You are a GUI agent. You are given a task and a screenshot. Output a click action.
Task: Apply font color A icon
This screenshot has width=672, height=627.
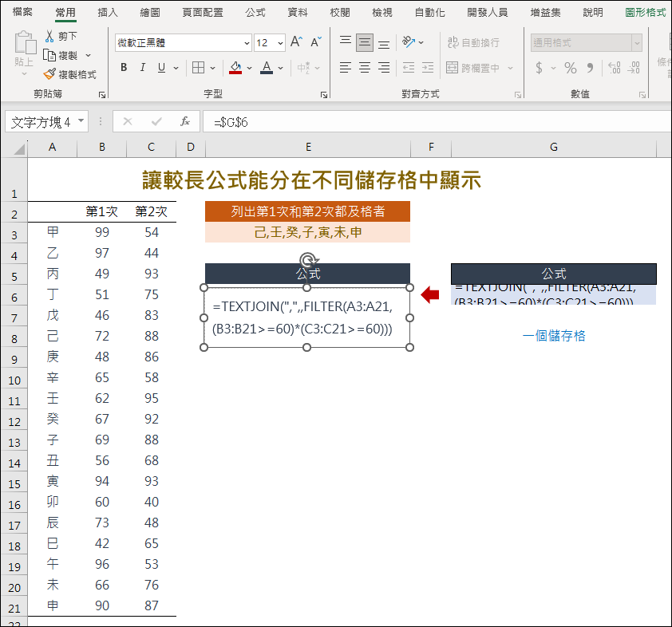[x=267, y=67]
